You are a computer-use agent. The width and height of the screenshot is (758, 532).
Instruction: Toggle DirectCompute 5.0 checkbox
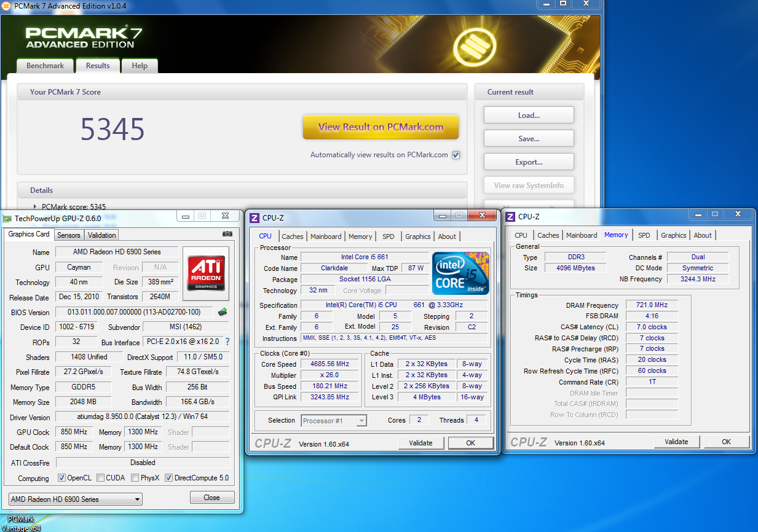pyautogui.click(x=168, y=478)
